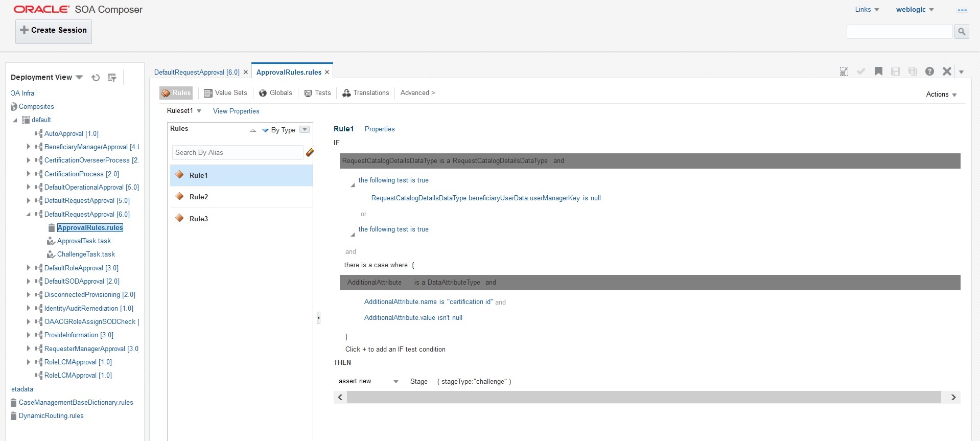
Task: Open the Deployment View dropdown
Action: (x=79, y=77)
